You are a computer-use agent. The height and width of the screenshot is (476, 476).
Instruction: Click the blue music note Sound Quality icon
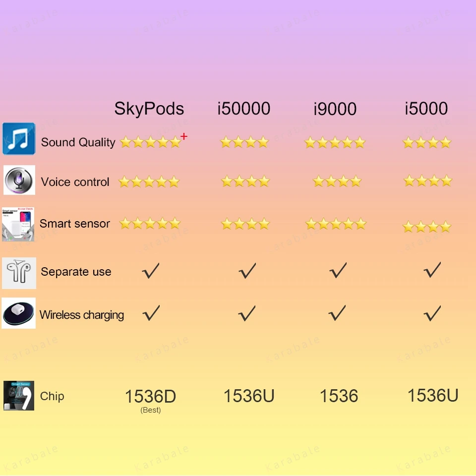[x=19, y=139]
